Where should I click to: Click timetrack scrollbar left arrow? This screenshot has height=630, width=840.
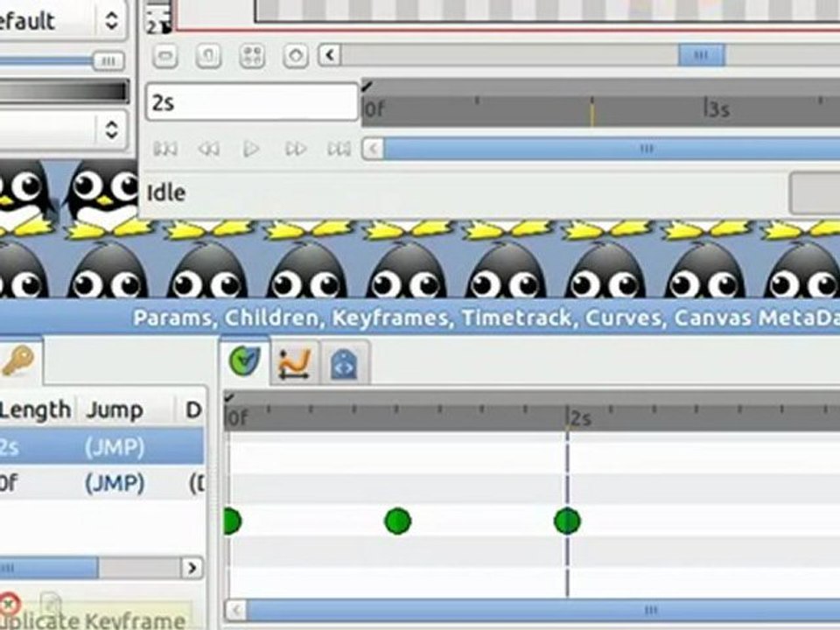click(x=235, y=610)
